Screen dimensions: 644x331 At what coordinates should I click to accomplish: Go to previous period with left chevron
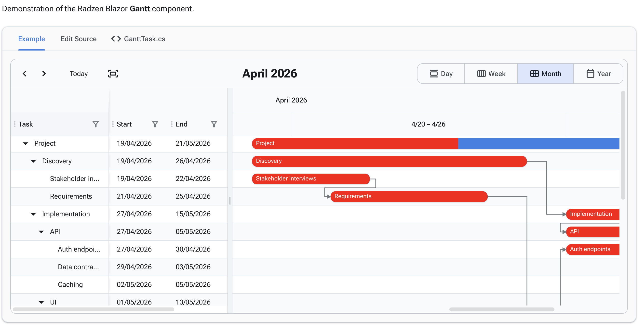pos(25,74)
